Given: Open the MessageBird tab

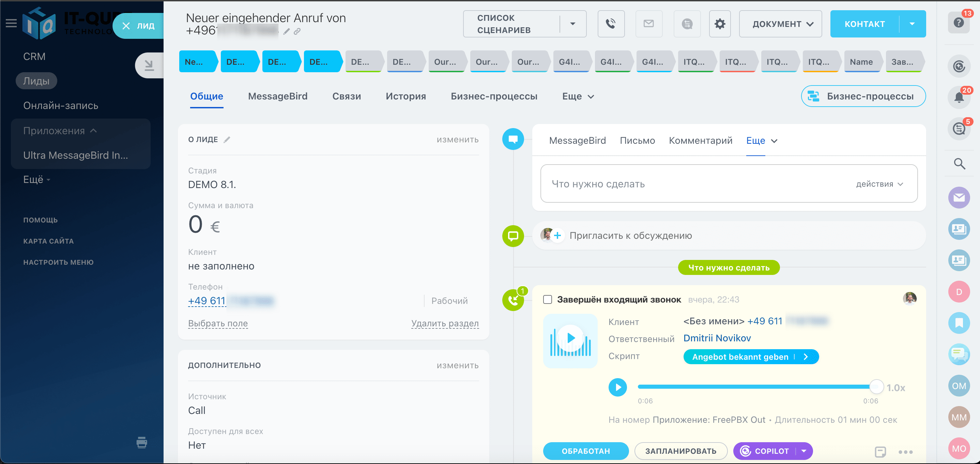Looking at the screenshot, I should click(278, 96).
